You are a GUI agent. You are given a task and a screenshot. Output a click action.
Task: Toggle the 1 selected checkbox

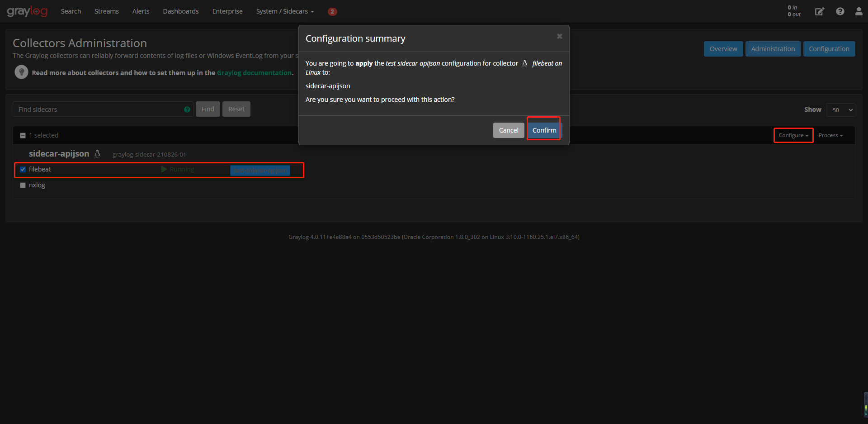coord(23,135)
